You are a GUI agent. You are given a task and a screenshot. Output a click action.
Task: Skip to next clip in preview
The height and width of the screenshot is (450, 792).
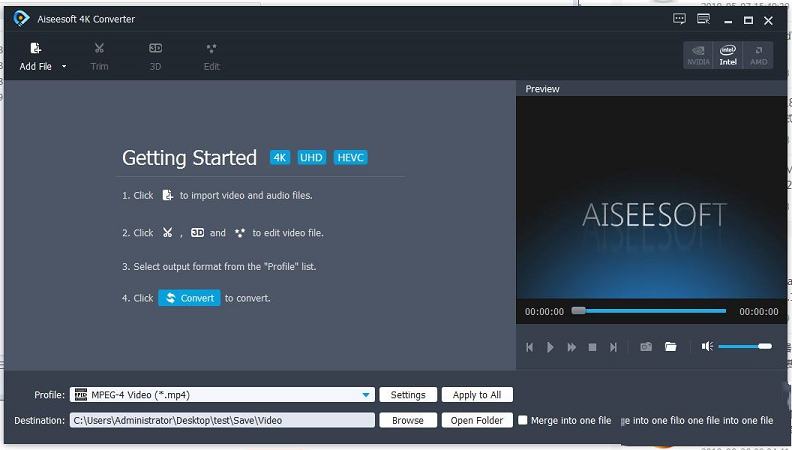(613, 347)
